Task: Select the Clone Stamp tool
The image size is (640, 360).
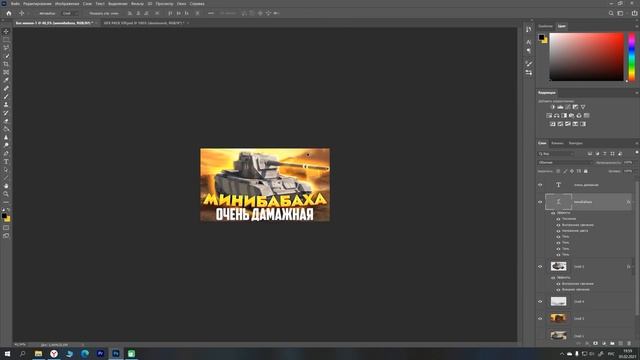Action: pos(6,104)
